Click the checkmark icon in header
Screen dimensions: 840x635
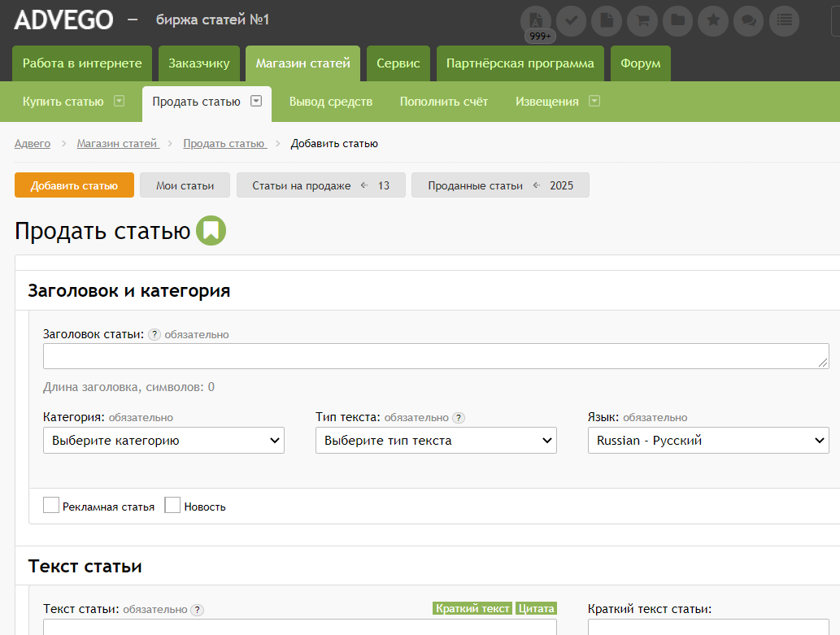[x=571, y=21]
